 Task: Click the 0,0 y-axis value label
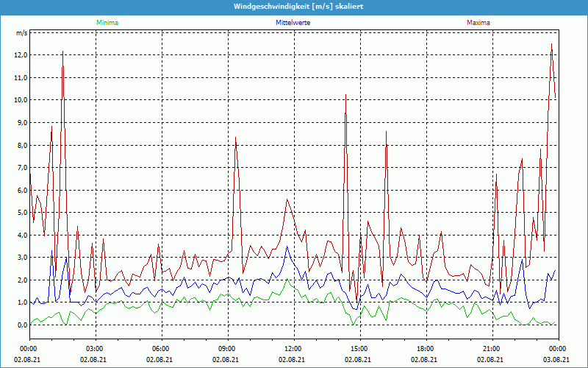click(21, 325)
